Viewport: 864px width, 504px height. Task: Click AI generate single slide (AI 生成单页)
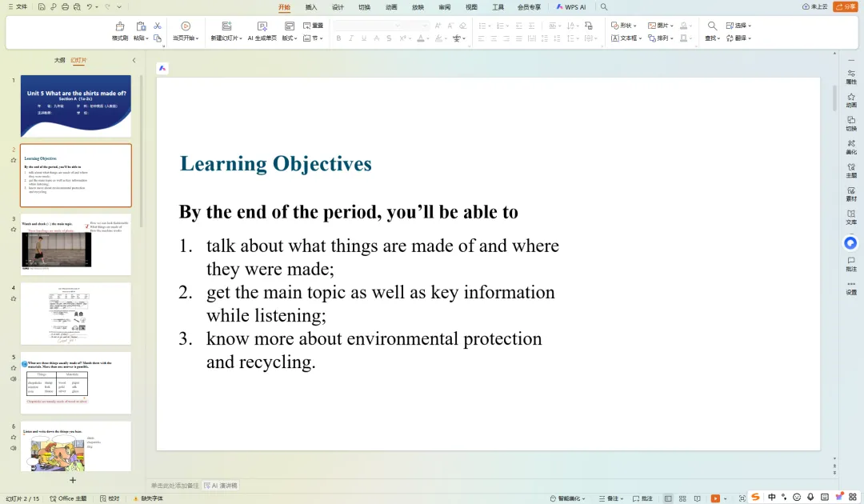(x=262, y=31)
